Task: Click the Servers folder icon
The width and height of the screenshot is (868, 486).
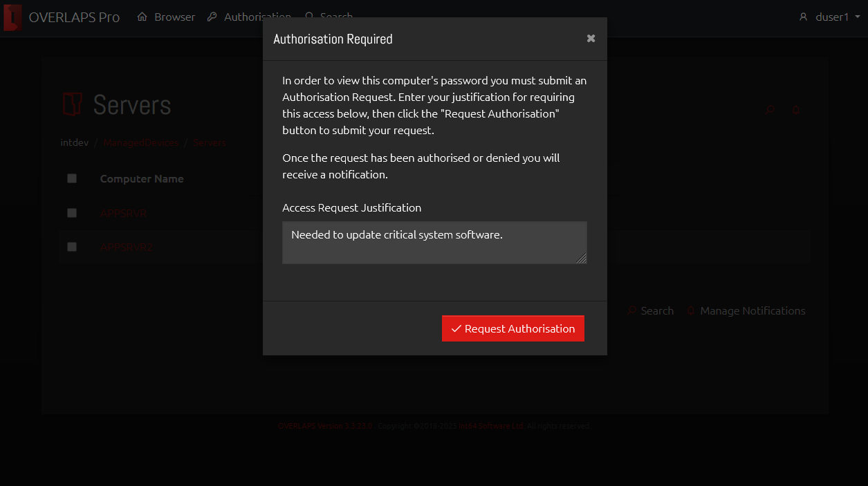Action: (x=73, y=104)
